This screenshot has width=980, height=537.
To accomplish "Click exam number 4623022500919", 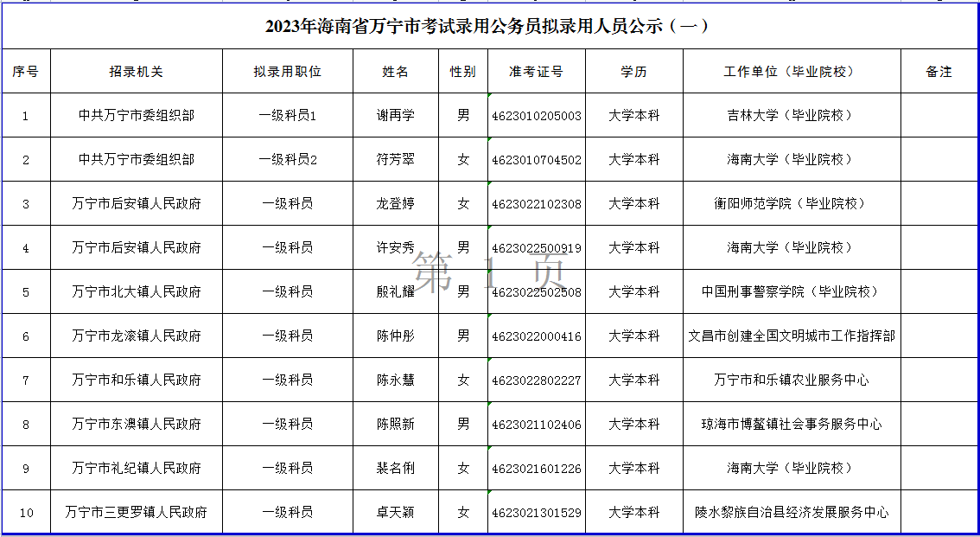I will pos(537,247).
